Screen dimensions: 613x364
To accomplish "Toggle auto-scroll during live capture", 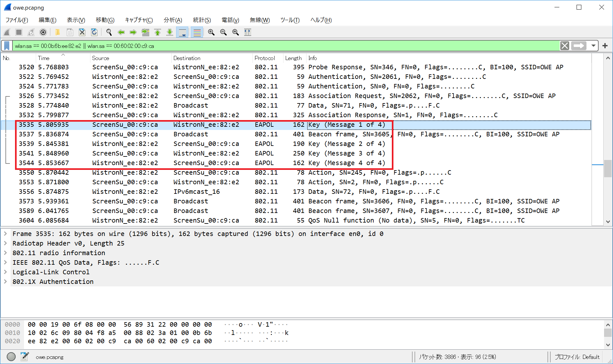I will 182,32.
